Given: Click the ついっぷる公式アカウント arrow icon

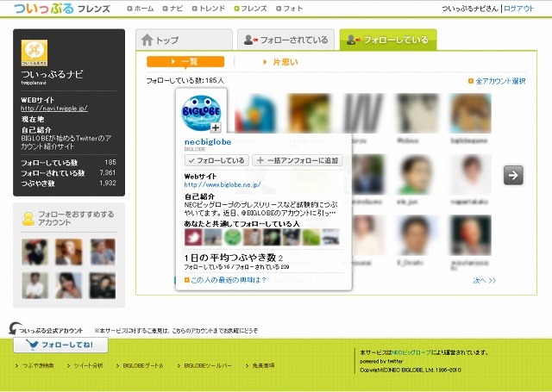Looking at the screenshot, I should click(15, 328).
